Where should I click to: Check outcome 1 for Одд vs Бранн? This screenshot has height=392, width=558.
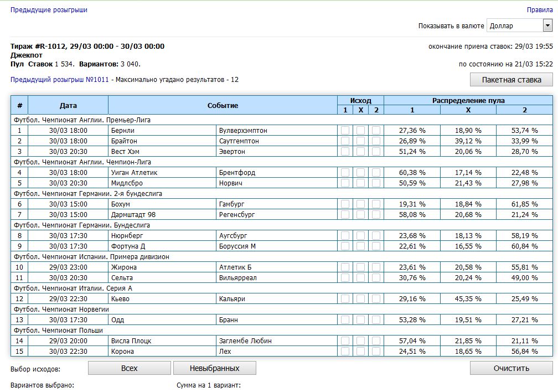coord(345,320)
